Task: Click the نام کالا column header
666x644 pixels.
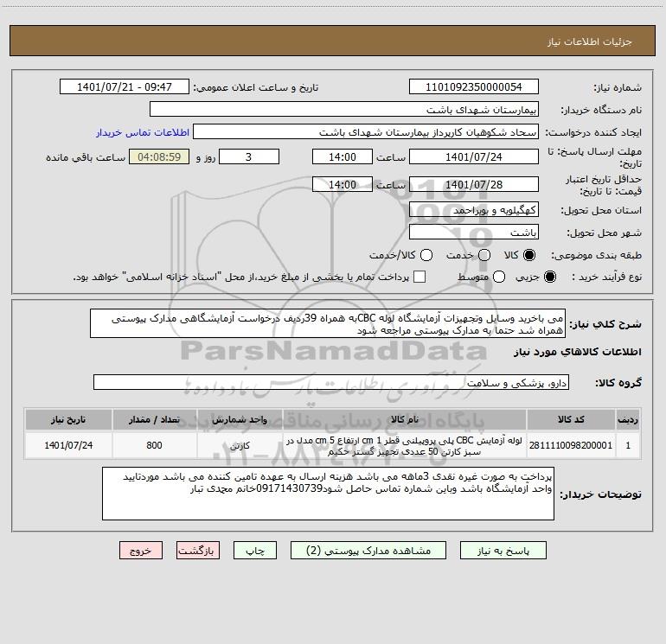Action: pyautogui.click(x=405, y=419)
